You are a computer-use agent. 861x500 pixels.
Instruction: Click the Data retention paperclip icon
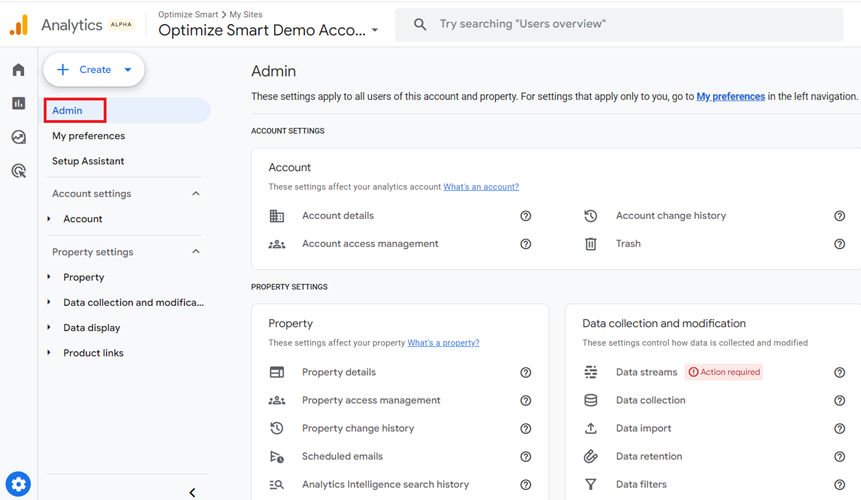point(591,456)
